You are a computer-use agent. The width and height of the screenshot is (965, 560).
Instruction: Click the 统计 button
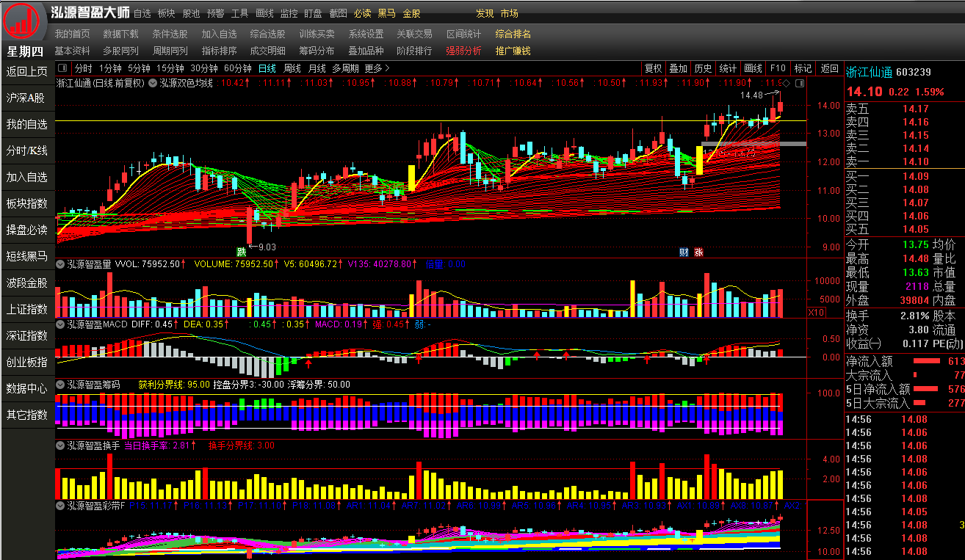click(x=729, y=68)
